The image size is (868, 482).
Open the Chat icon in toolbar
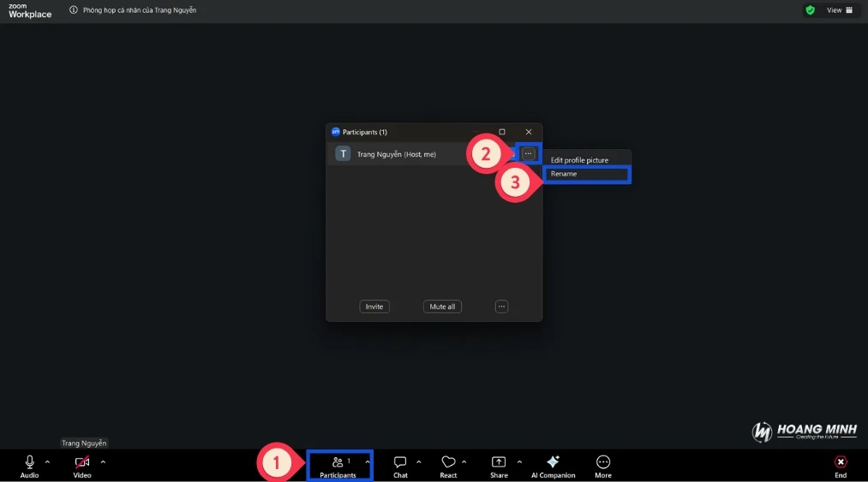point(400,462)
